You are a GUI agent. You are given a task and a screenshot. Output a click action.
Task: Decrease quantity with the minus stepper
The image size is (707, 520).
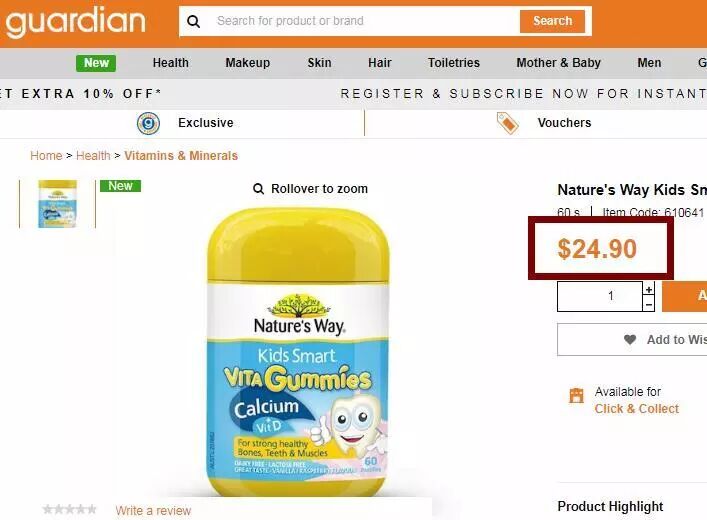point(648,304)
